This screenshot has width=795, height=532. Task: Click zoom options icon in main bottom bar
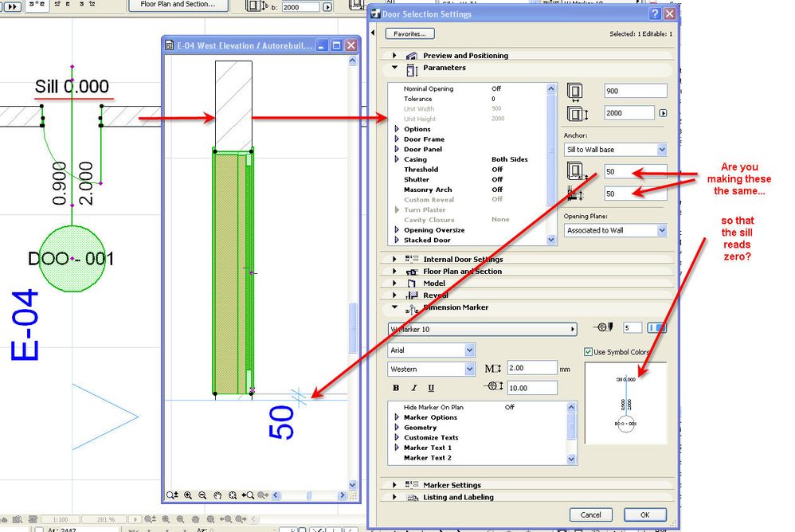(150, 519)
